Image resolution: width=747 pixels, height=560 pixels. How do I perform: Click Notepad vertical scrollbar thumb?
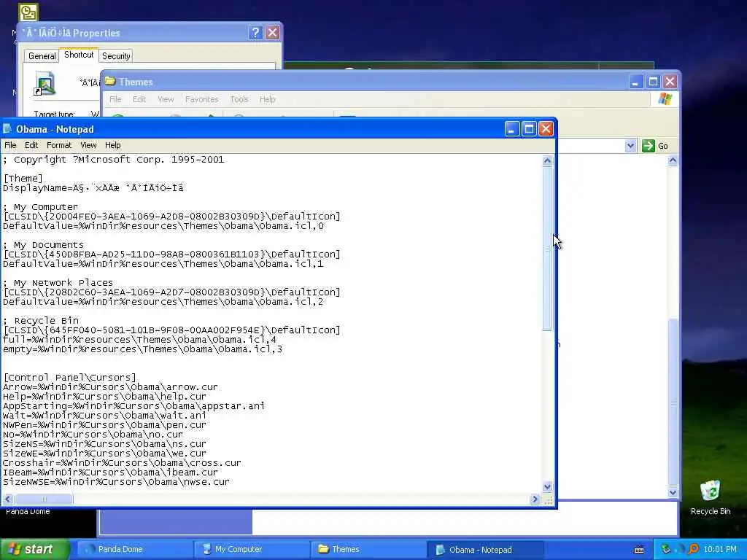click(547, 249)
